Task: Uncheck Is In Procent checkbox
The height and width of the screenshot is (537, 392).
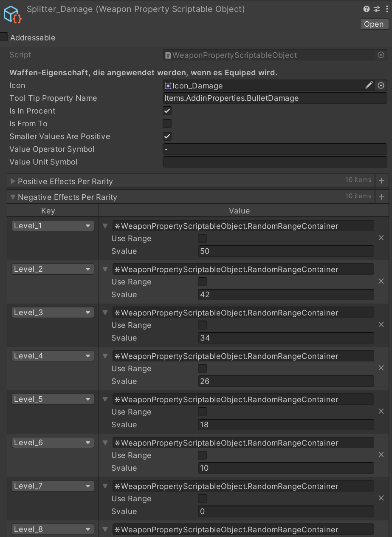Action: pyautogui.click(x=167, y=111)
